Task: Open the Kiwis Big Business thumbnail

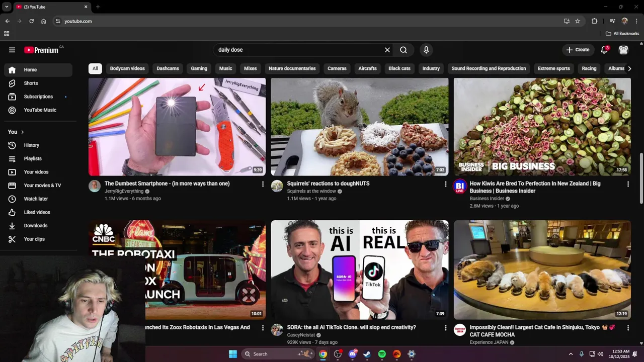Action: [542, 127]
